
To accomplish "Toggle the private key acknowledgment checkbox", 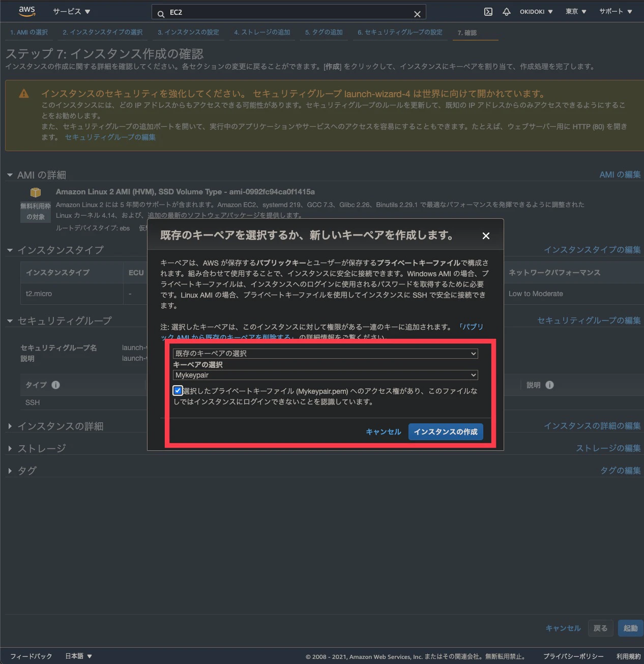I will [x=178, y=390].
